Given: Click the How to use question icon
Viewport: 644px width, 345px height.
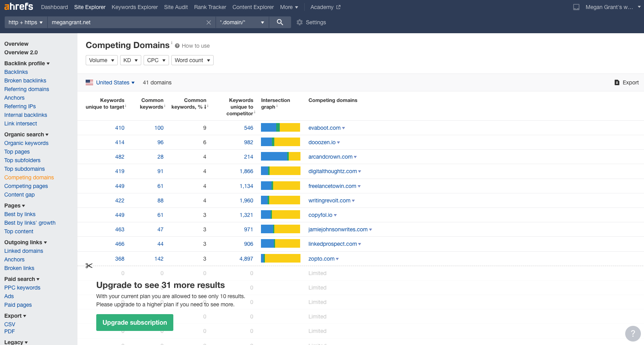Looking at the screenshot, I should tap(177, 46).
